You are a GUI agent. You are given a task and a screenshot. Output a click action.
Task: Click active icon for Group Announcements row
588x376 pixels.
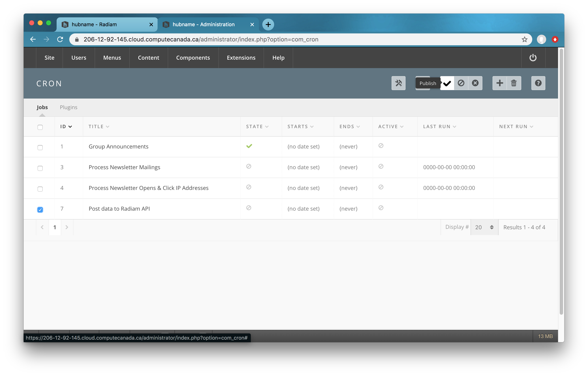[381, 146]
